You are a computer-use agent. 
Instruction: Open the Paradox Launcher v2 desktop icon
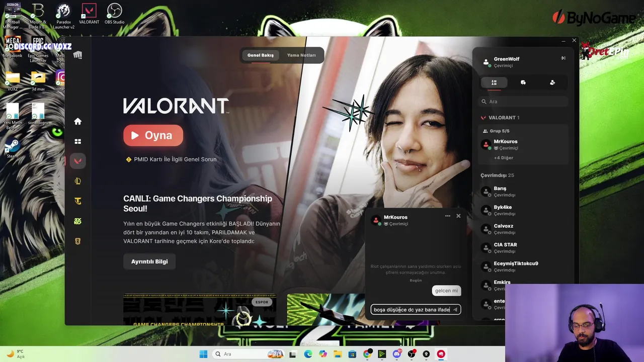click(x=63, y=16)
